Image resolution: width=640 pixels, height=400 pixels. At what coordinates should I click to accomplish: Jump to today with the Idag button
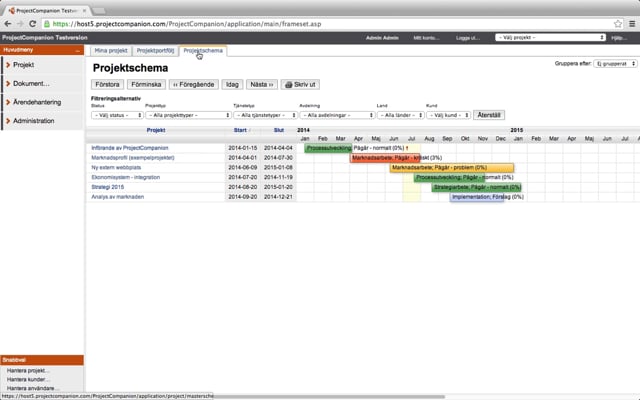(x=232, y=84)
